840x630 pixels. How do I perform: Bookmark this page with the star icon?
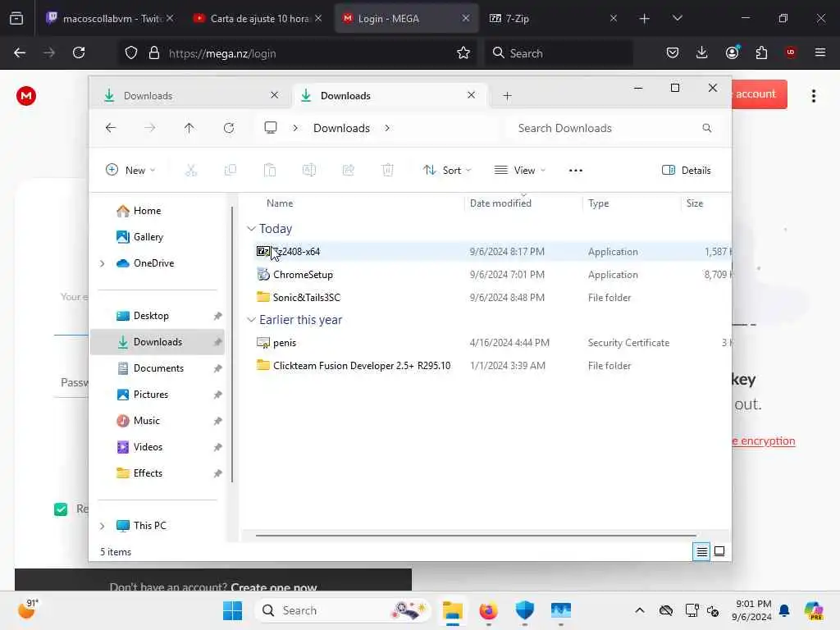(463, 53)
